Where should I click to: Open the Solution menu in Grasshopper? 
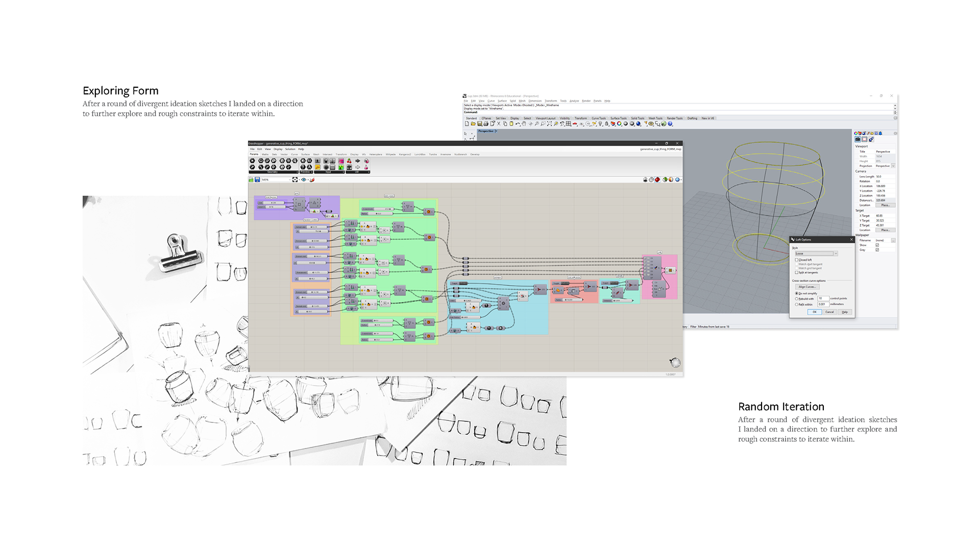click(x=290, y=149)
